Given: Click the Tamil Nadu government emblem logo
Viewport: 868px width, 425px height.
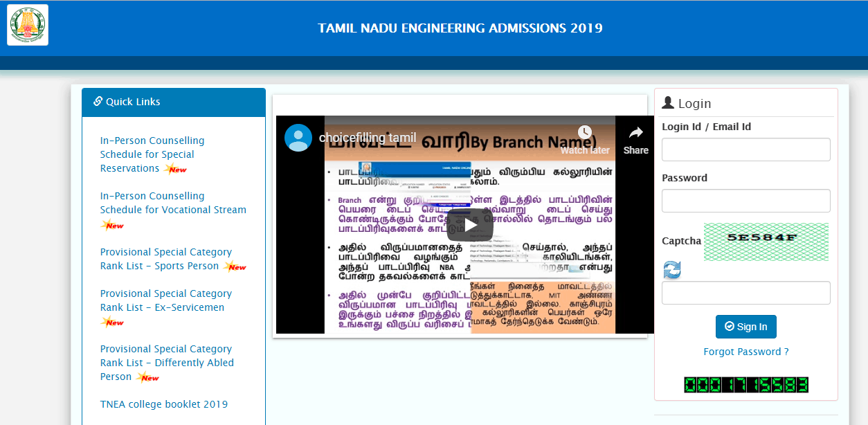Looking at the screenshot, I should point(28,25).
